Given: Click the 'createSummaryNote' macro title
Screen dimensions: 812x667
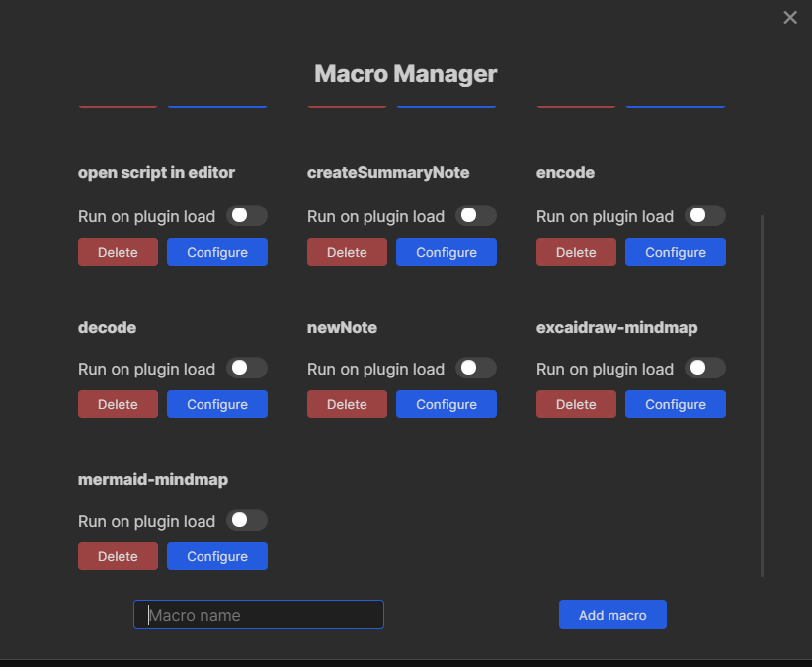Looking at the screenshot, I should (388, 173).
